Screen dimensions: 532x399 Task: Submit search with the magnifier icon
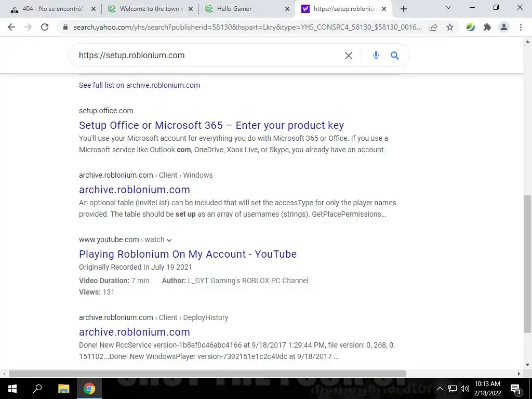click(395, 55)
